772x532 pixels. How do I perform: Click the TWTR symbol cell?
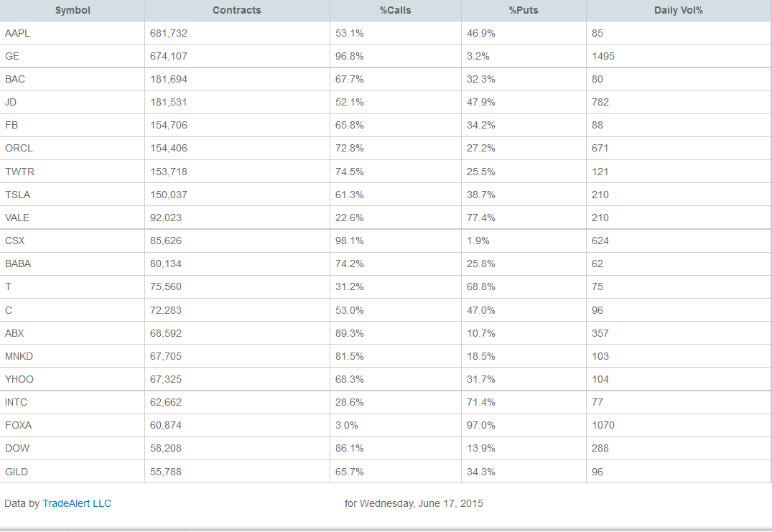pyautogui.click(x=19, y=172)
